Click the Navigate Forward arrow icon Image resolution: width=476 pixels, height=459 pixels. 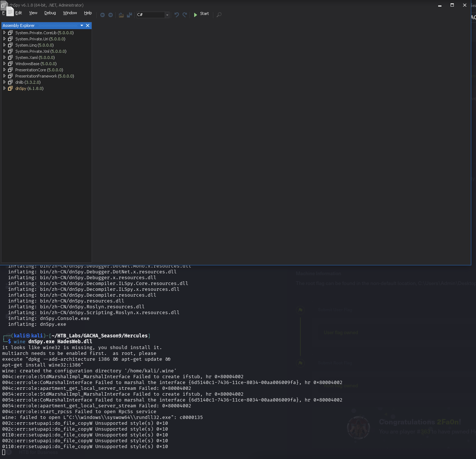pyautogui.click(x=111, y=15)
